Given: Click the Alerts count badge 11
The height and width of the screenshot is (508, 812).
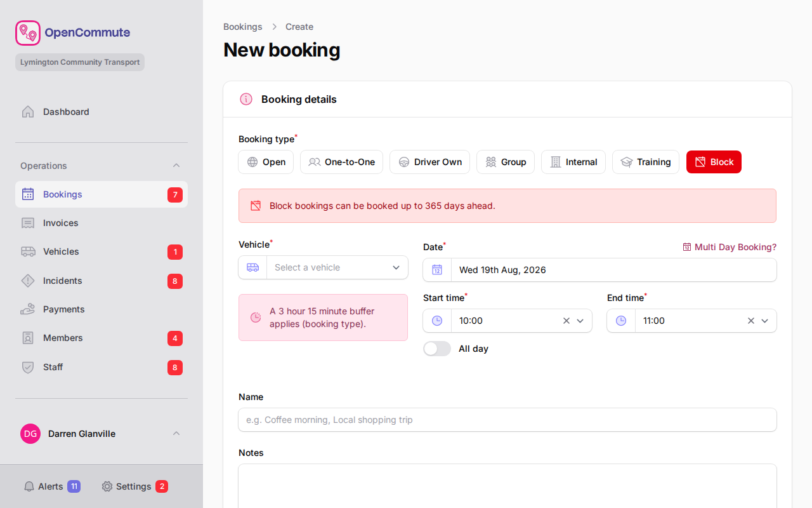Looking at the screenshot, I should (x=74, y=486).
